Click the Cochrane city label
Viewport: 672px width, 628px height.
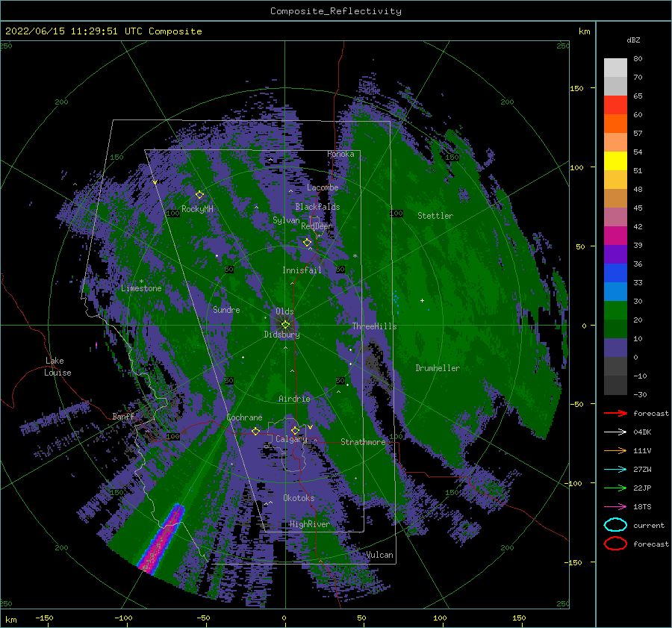click(244, 417)
